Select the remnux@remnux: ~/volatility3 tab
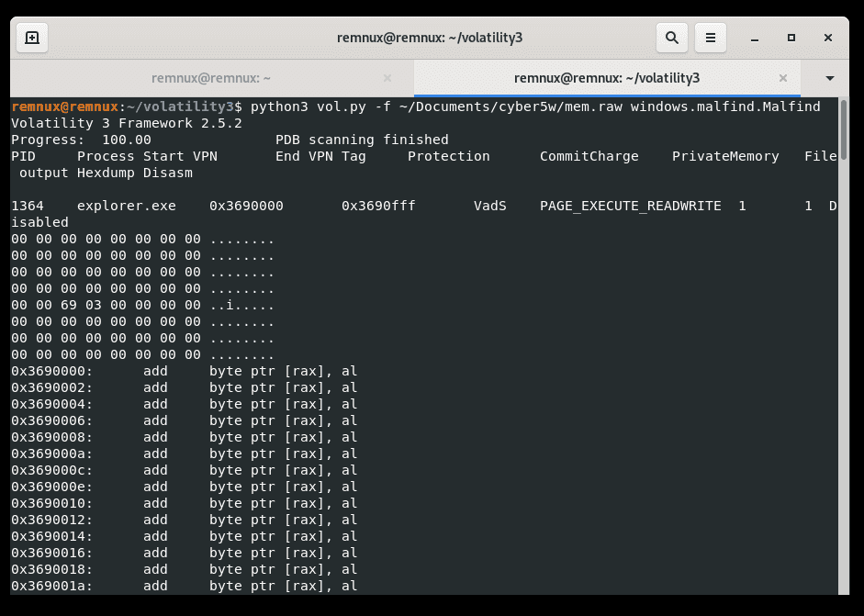The height and width of the screenshot is (616, 864). click(607, 78)
